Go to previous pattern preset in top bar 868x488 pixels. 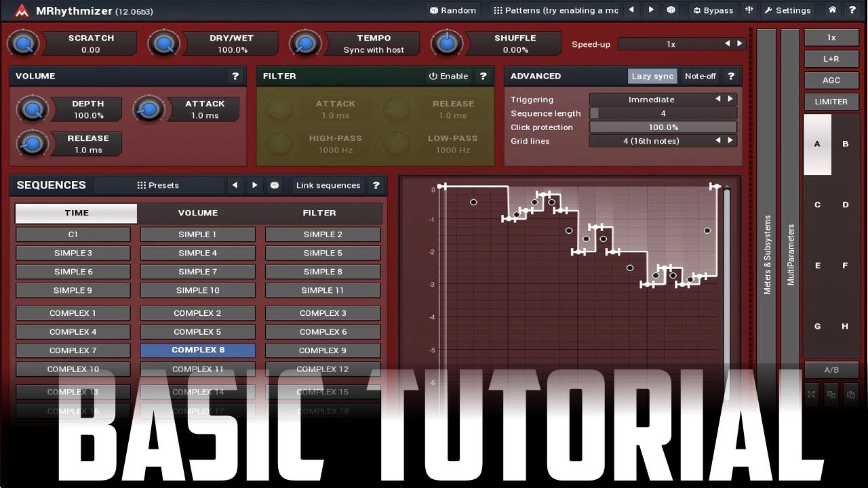click(x=631, y=10)
